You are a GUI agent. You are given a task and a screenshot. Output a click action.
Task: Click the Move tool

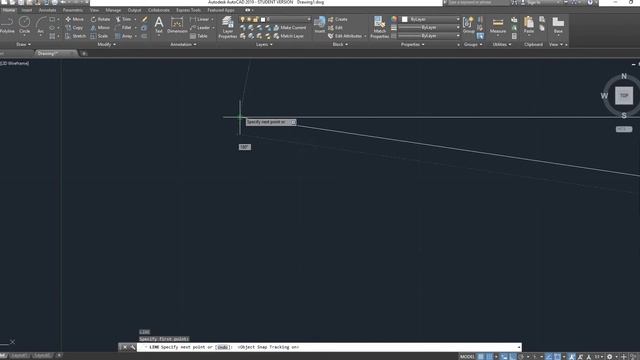click(x=74, y=19)
